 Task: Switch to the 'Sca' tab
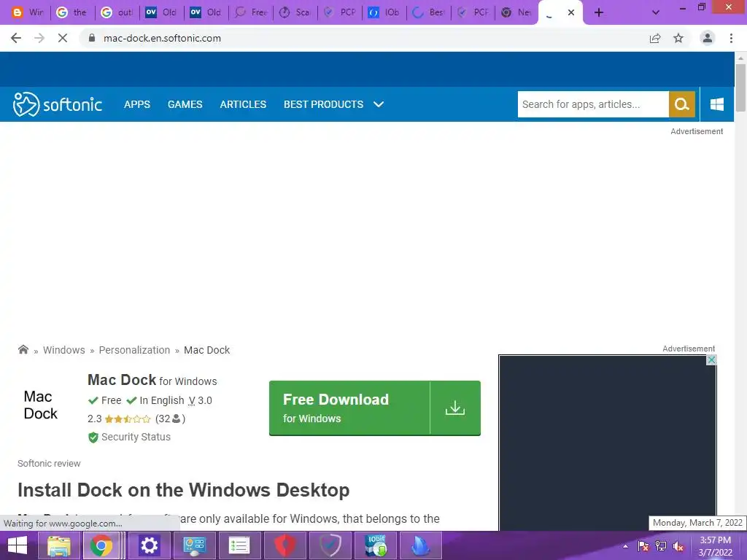click(x=295, y=12)
